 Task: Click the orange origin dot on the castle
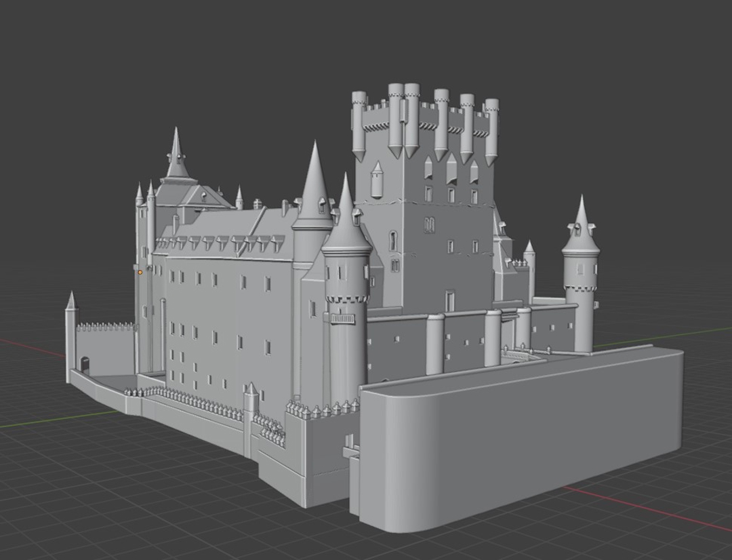click(140, 272)
